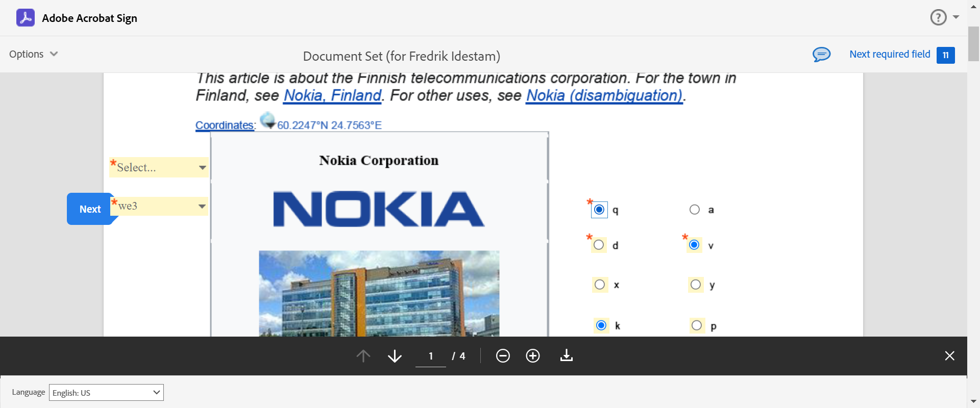Zoom in with the plus icon
980x408 pixels.
pos(533,355)
